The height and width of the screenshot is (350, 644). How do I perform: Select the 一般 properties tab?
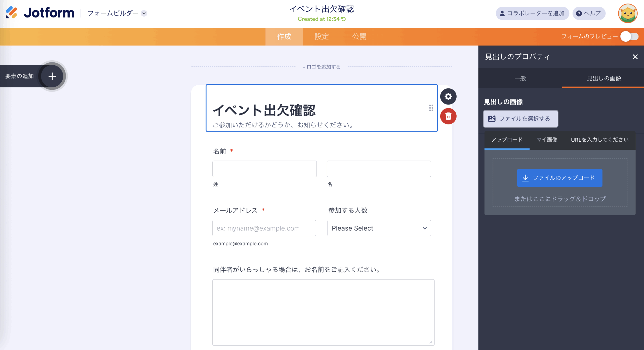click(x=520, y=78)
